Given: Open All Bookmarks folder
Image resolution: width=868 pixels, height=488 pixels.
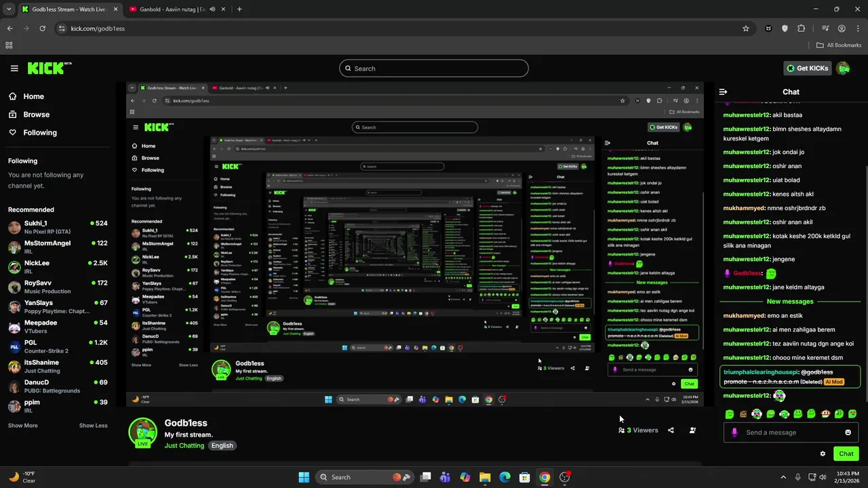Looking at the screenshot, I should coord(839,45).
